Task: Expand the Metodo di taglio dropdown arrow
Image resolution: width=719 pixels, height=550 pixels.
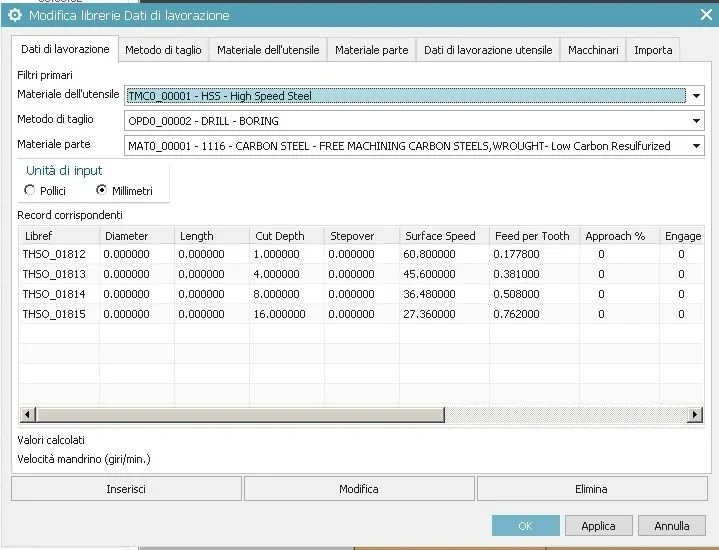Action: 696,121
